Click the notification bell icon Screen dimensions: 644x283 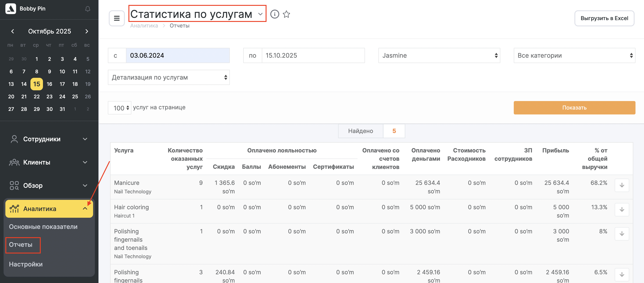click(87, 9)
